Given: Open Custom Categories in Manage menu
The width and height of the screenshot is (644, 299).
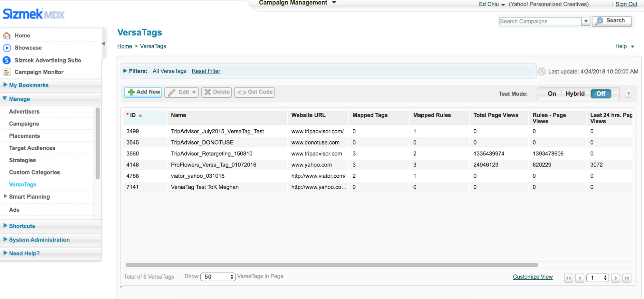Looking at the screenshot, I should [34, 173].
